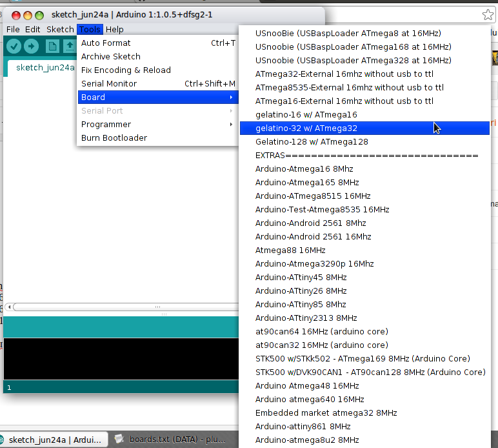Open Serial Monitor from Tools menu
Image resolution: width=498 pixels, height=448 pixels.
click(x=158, y=83)
